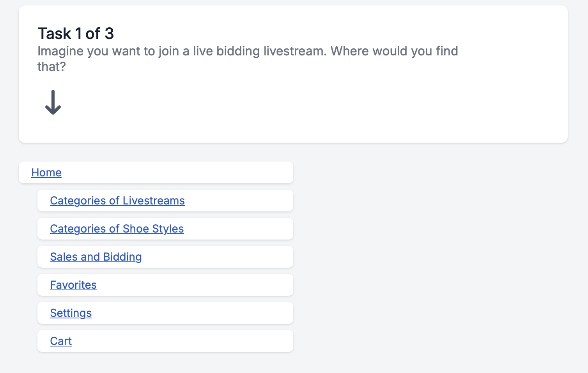Open the Settings link
The width and height of the screenshot is (588, 373).
[71, 313]
